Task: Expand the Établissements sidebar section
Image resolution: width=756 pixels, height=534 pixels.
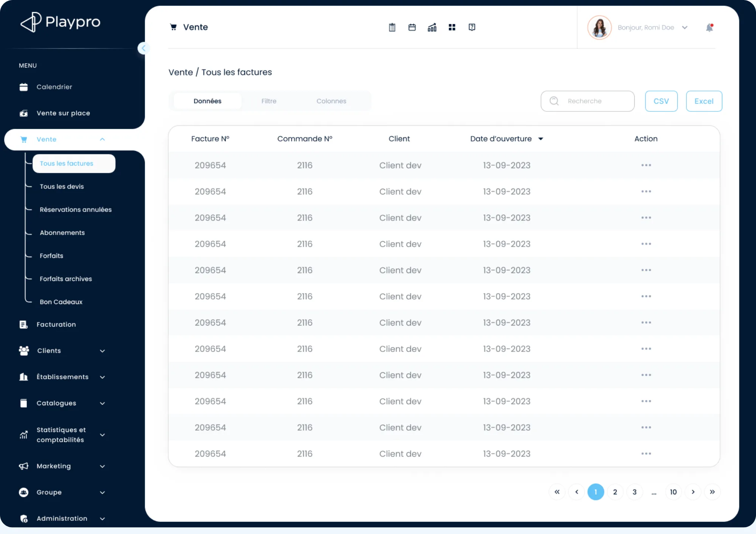Action: (102, 377)
